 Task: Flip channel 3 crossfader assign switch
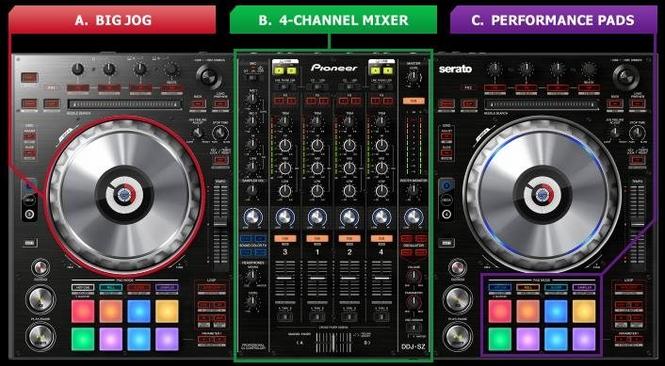tap(285, 317)
